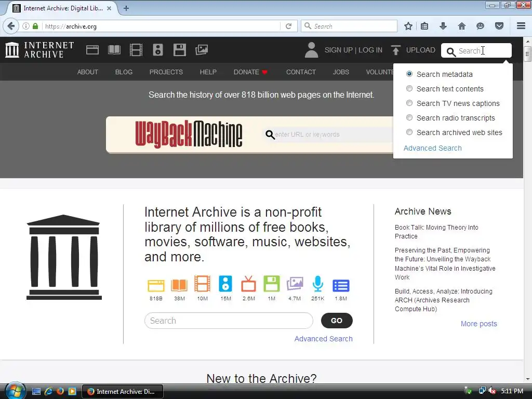Image resolution: width=532 pixels, height=399 pixels.
Task: Open the HELP menu item
Action: pyautogui.click(x=208, y=72)
